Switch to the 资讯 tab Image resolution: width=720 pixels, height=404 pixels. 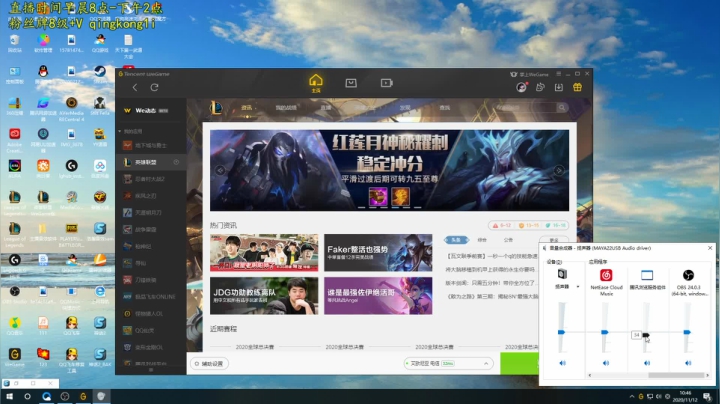coord(247,108)
